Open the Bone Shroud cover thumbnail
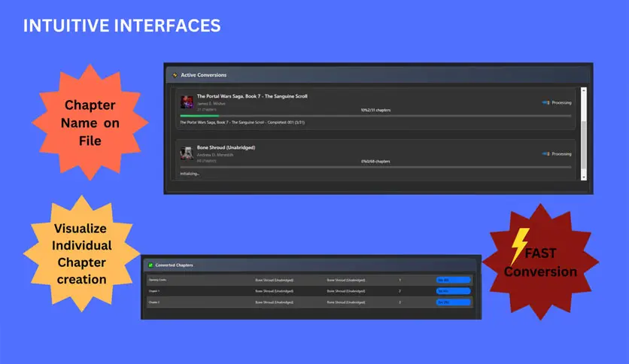The width and height of the screenshot is (629, 364). point(187,153)
